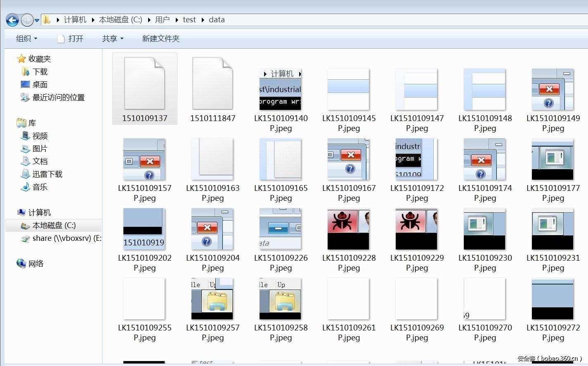Click the 打开 toolbar button
The height and width of the screenshot is (366, 588).
(71, 38)
